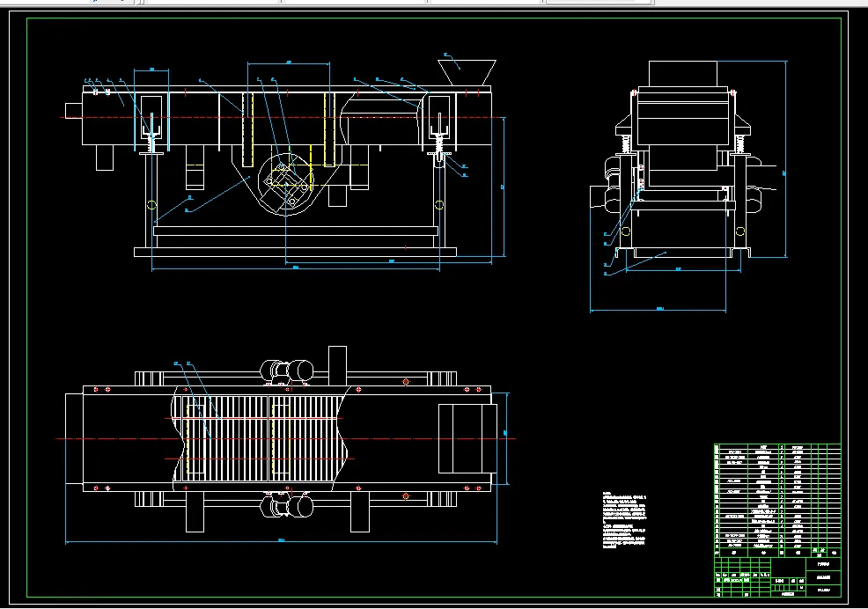Click the screen bar grid in plan view

pos(259,438)
